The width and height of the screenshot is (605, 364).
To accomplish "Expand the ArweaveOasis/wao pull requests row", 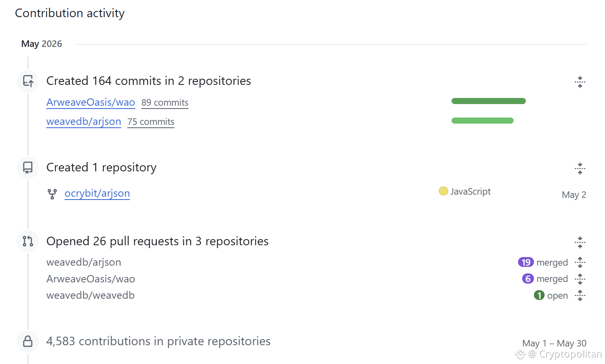I will [580, 279].
